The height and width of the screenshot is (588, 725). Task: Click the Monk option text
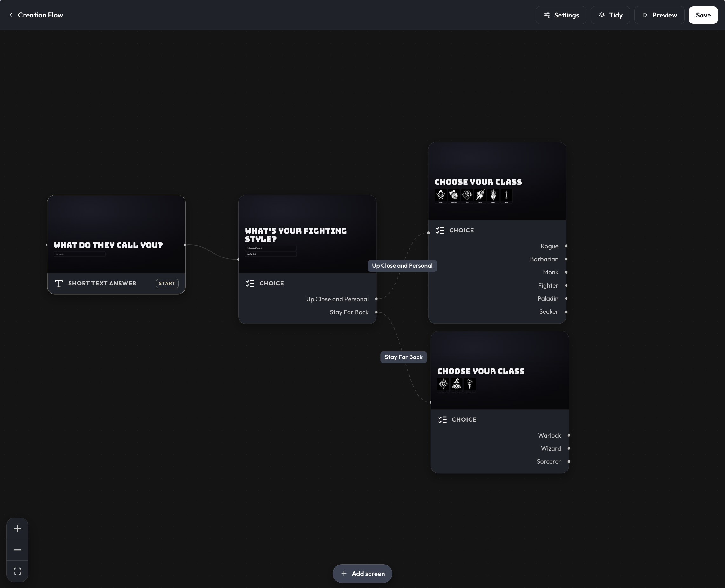(x=551, y=272)
